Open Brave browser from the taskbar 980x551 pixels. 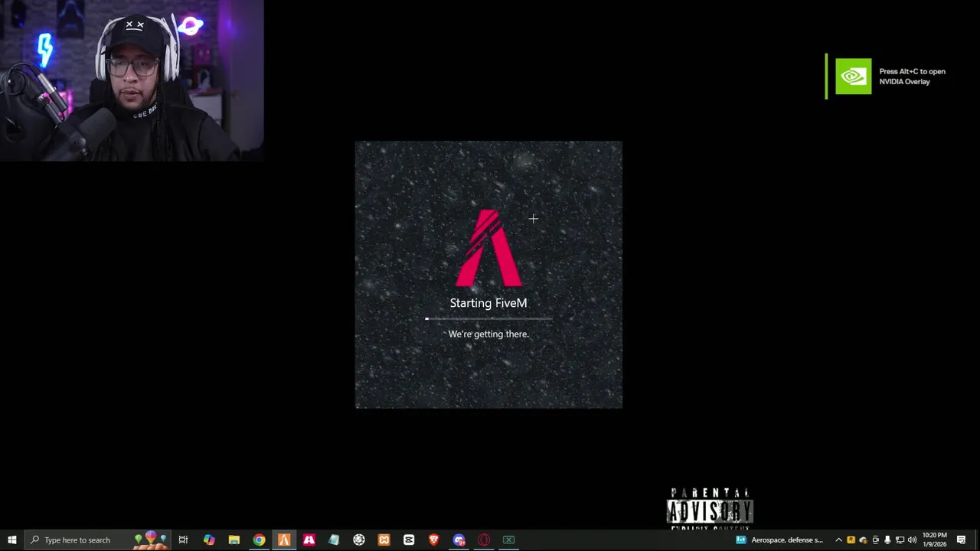pos(433,540)
